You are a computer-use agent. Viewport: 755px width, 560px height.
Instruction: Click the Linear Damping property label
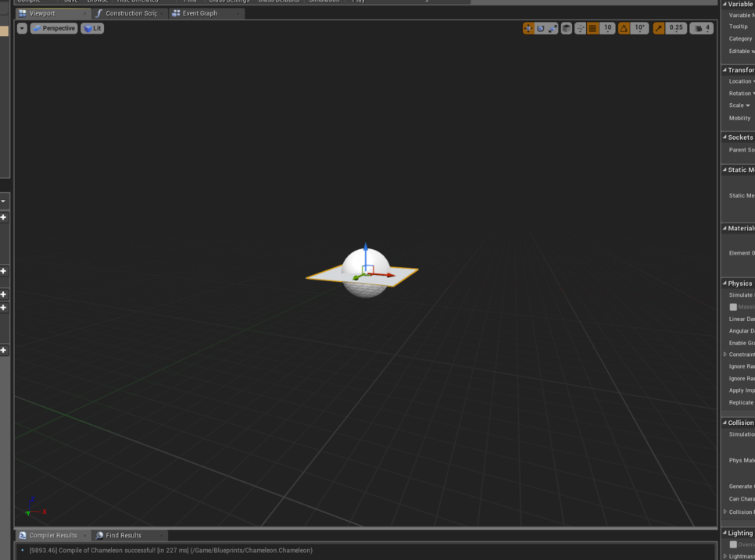(x=742, y=319)
